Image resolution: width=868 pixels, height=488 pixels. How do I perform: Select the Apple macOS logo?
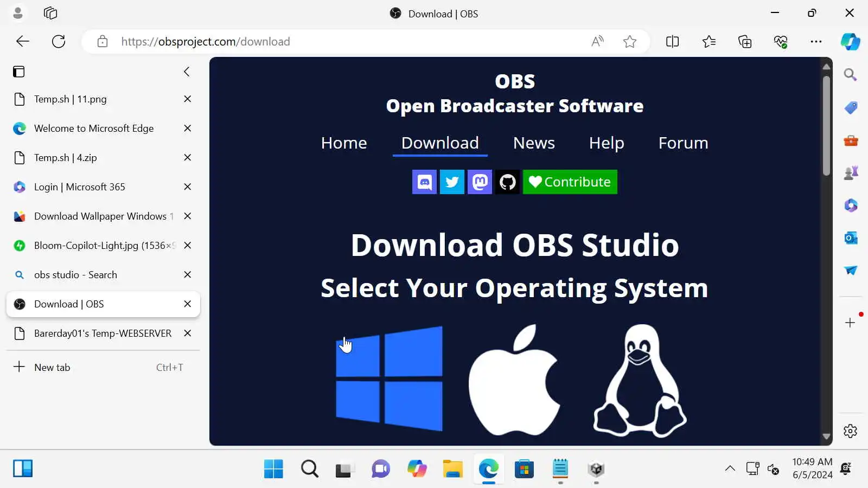tap(514, 380)
